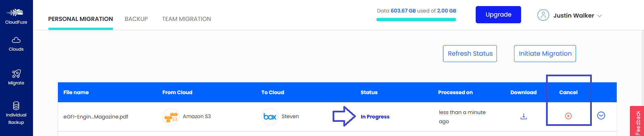Screen dimensions: 644x136
Task: Select the Personal Migration tab
Action: click(80, 19)
